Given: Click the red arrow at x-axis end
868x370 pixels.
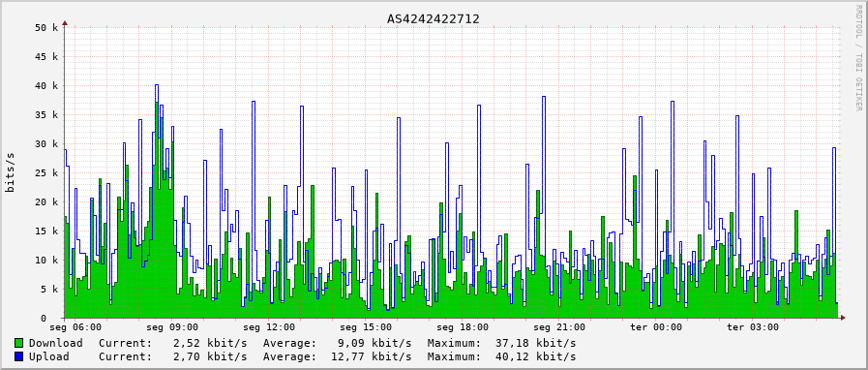Looking at the screenshot, I should [843, 318].
